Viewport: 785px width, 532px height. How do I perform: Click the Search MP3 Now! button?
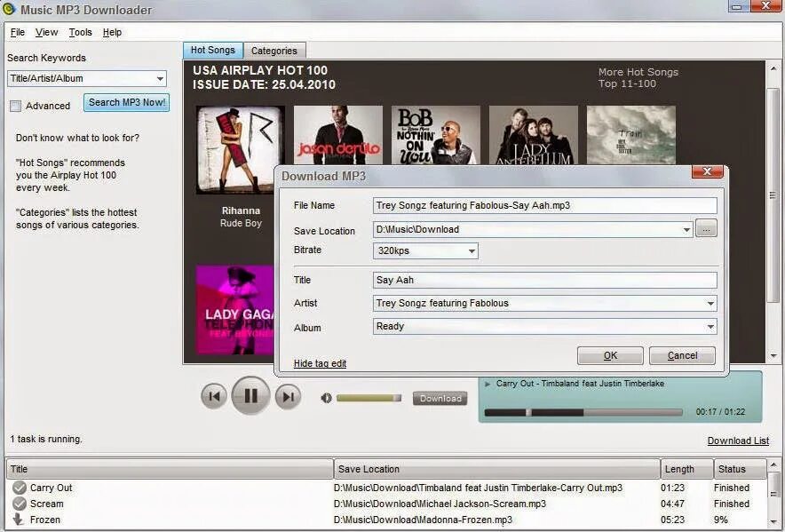pos(126,102)
